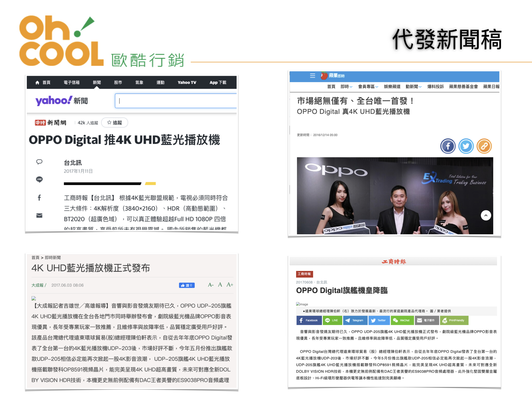The image size is (532, 399).
Task: Open the 動新聞 dropdown menu
Action: coord(413,87)
